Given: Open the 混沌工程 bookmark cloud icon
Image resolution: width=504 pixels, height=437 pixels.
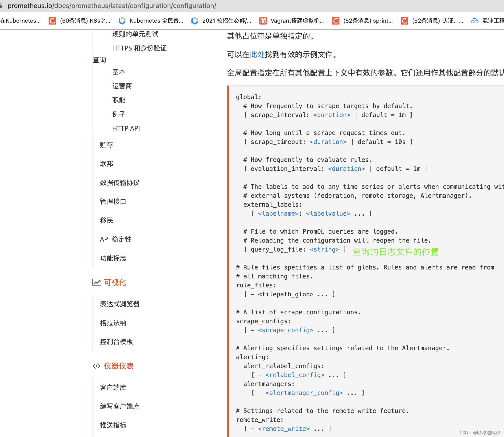Looking at the screenshot, I should click(475, 21).
